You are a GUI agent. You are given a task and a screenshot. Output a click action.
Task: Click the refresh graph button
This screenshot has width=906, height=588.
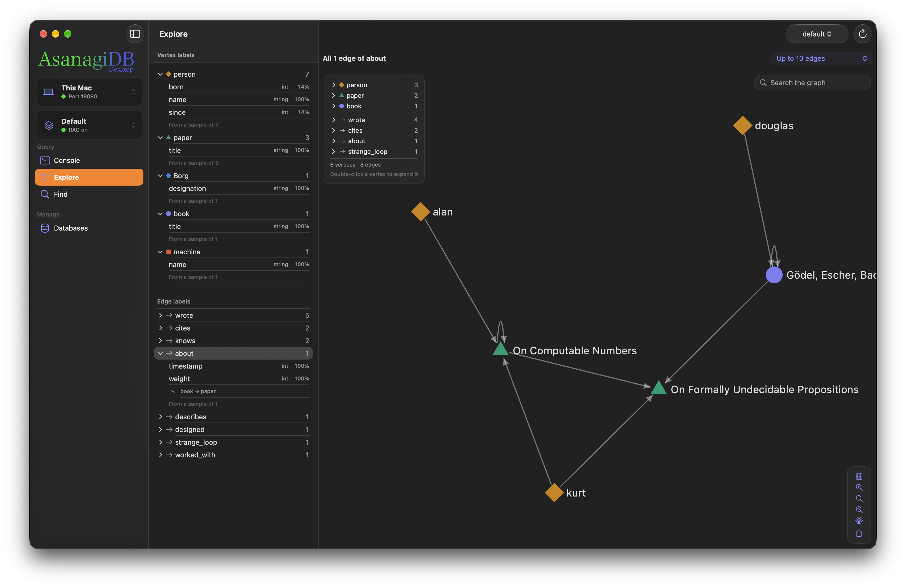(862, 34)
